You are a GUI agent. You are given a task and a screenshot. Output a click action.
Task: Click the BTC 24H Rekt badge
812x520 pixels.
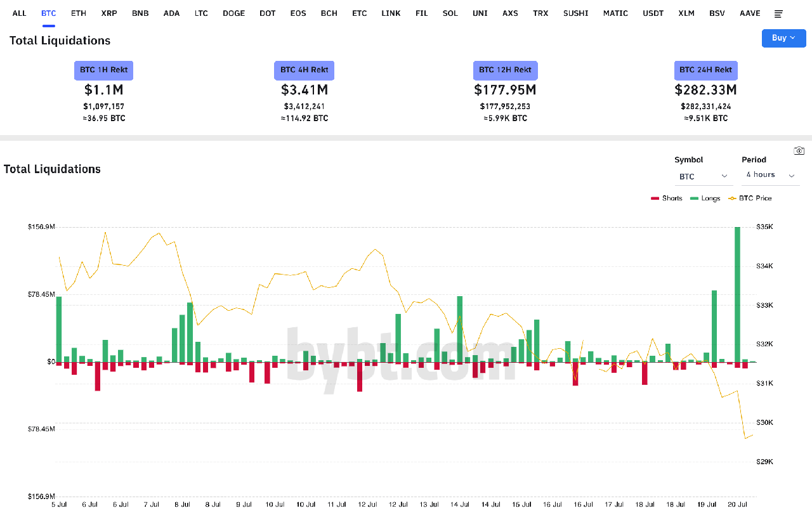706,70
